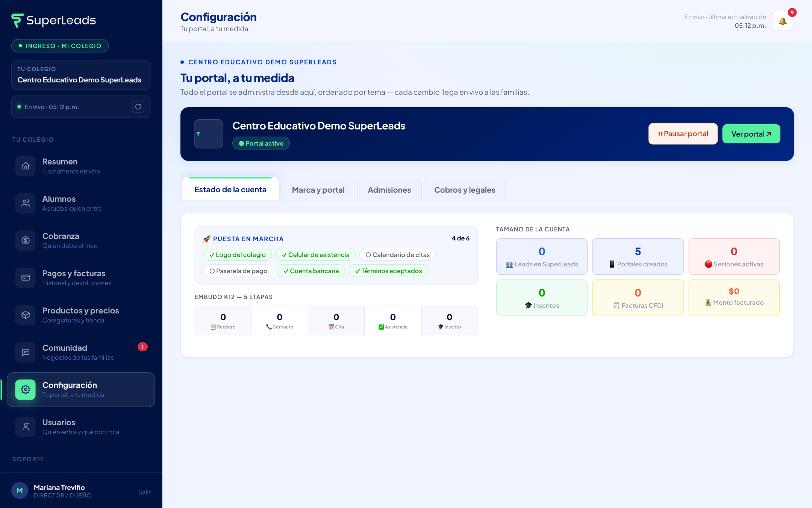
Task: Click the Facturas CFDI stat card
Action: (x=638, y=298)
